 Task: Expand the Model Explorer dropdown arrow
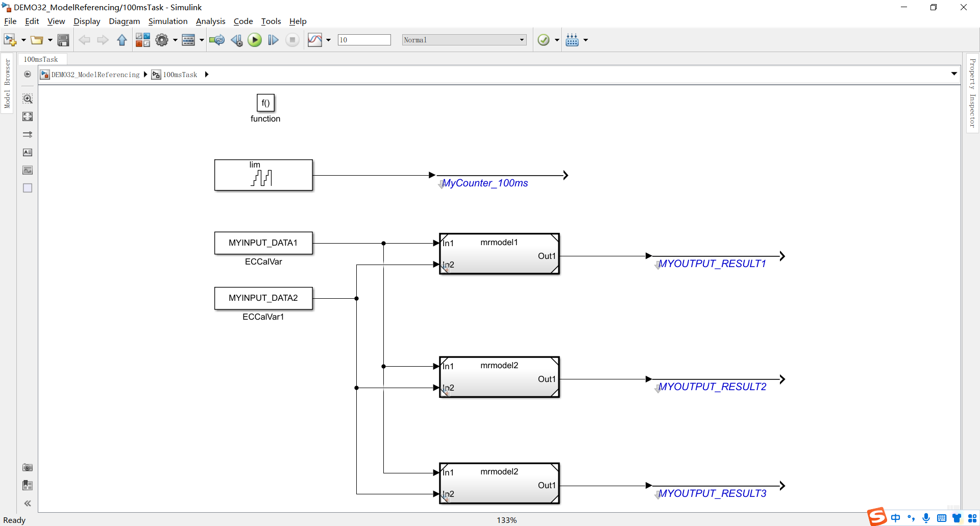[x=202, y=40]
